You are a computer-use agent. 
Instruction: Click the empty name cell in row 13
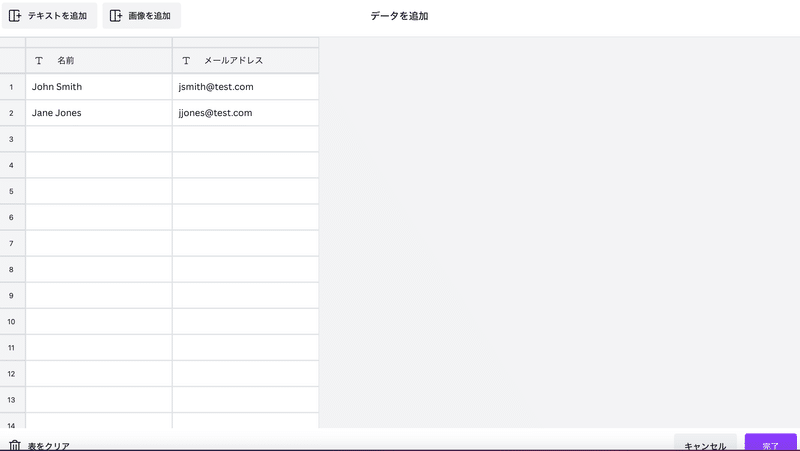pos(99,400)
